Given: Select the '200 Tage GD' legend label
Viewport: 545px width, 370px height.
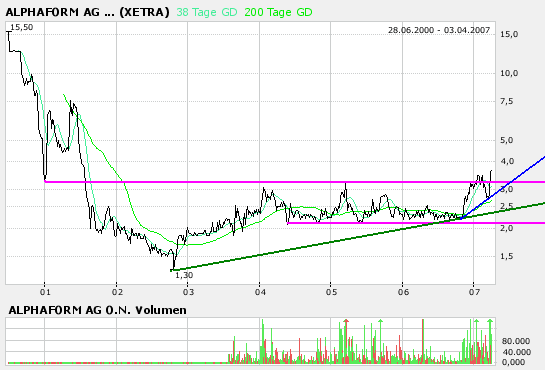Looking at the screenshot, I should [278, 13].
